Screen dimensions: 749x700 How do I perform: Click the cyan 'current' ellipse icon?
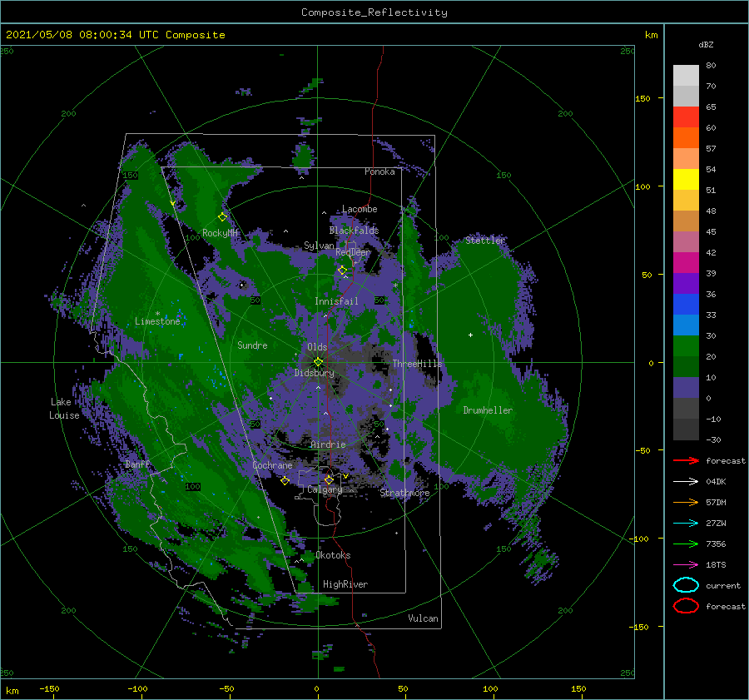tap(686, 585)
